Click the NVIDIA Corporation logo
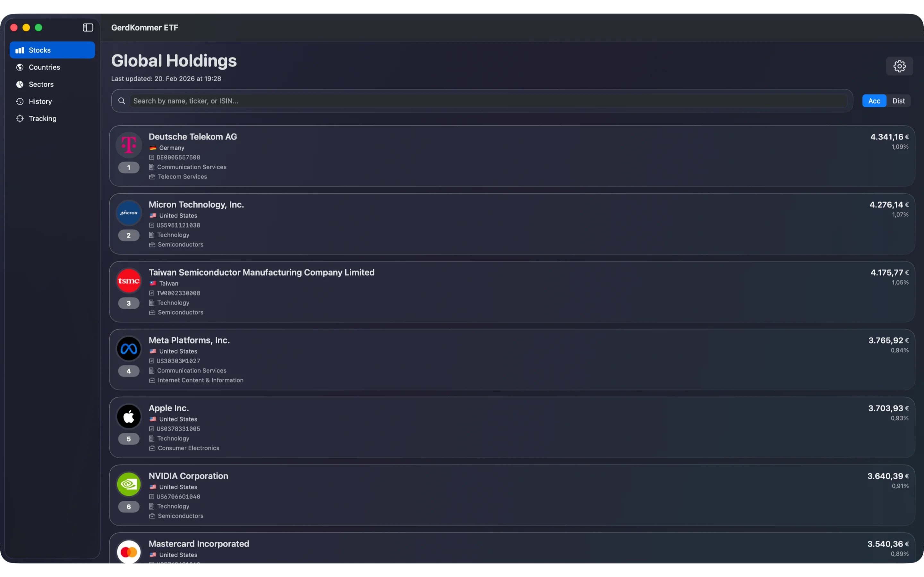Screen dimensions: 924x577 point(128,484)
